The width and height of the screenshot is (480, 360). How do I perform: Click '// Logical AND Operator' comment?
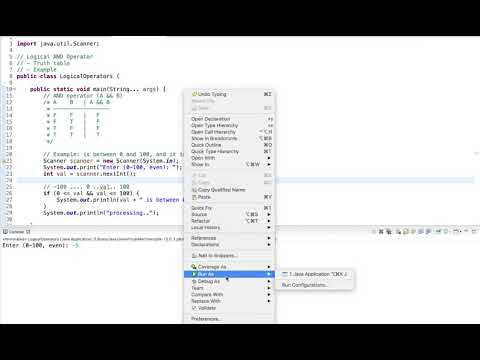tap(55, 57)
